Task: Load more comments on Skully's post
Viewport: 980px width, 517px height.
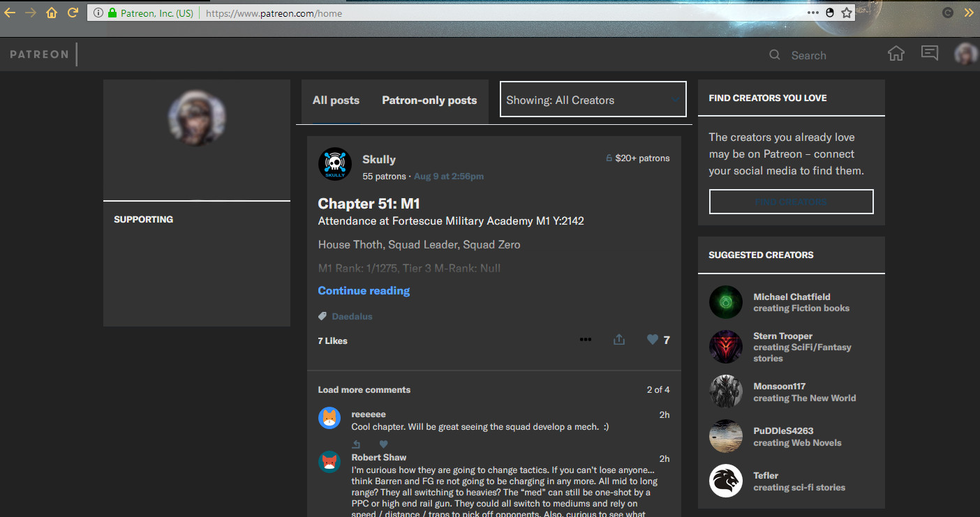Action: [x=364, y=389]
